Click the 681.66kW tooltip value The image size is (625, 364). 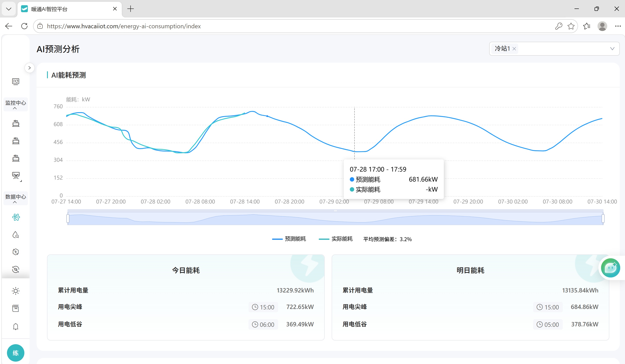coord(423,179)
